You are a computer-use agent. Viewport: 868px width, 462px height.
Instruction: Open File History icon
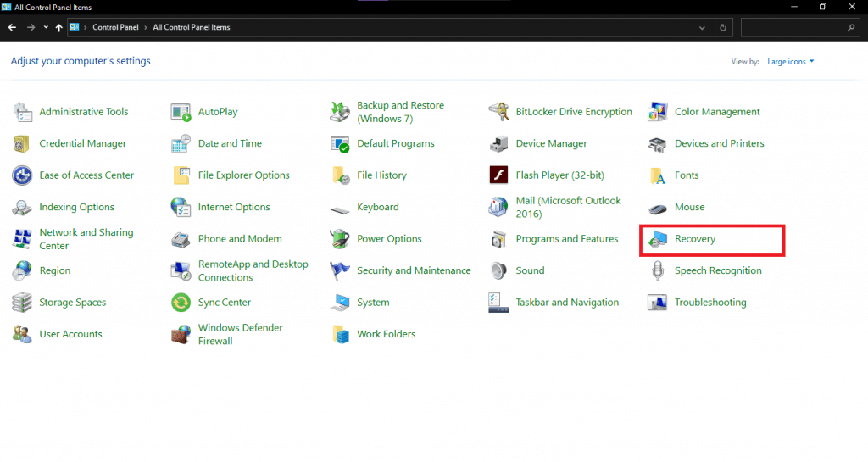click(x=339, y=175)
